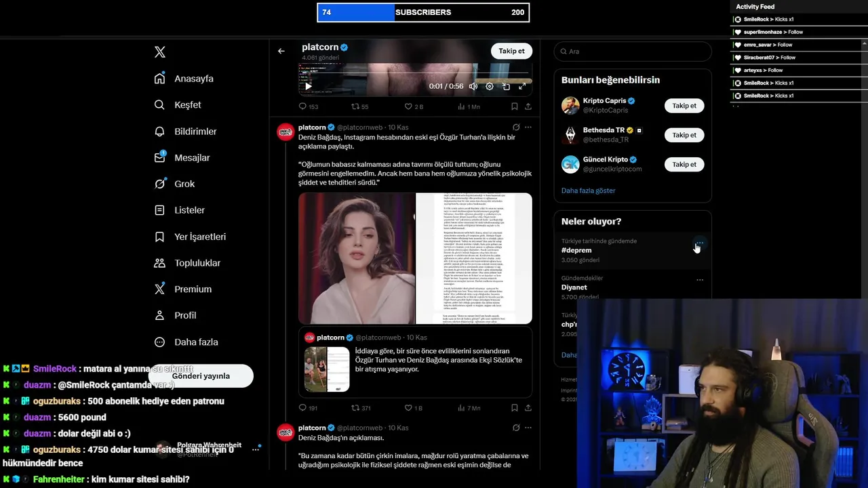Screen dimensions: 868x488
Task: Open Grok explain icon on Deniz Bağdaş post
Action: click(516, 127)
